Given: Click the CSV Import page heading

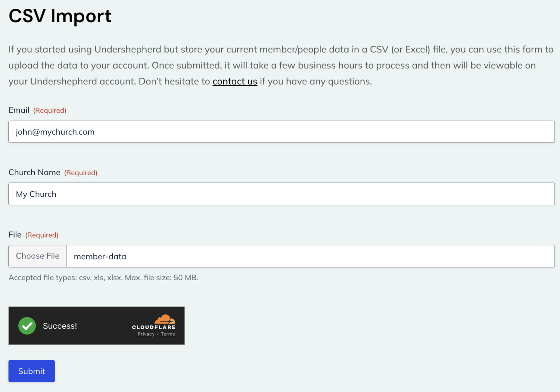Looking at the screenshot, I should point(60,16).
